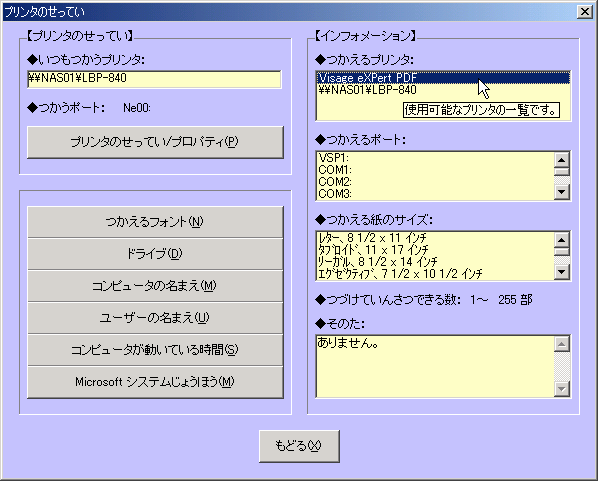The height and width of the screenshot is (481, 598).
Task: Click up arrow of port list scrollbar
Action: click(561, 159)
